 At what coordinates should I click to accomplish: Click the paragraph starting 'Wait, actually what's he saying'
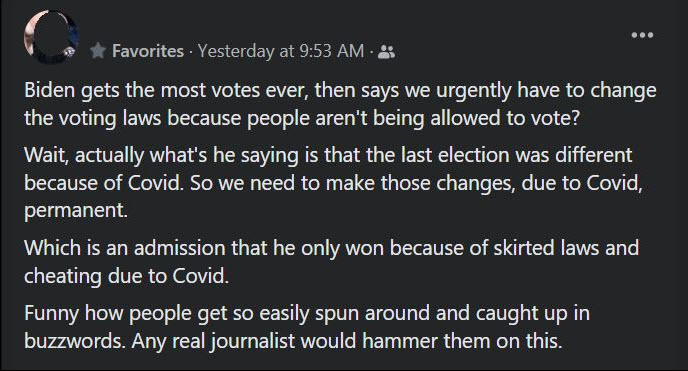pos(333,183)
